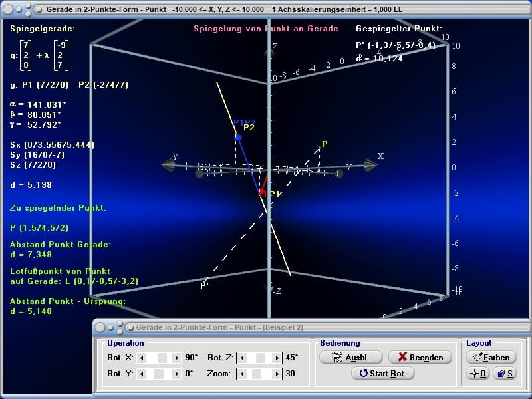Click the main window title bar
Image resolution: width=532 pixels, height=399 pixels.
tap(266, 9)
